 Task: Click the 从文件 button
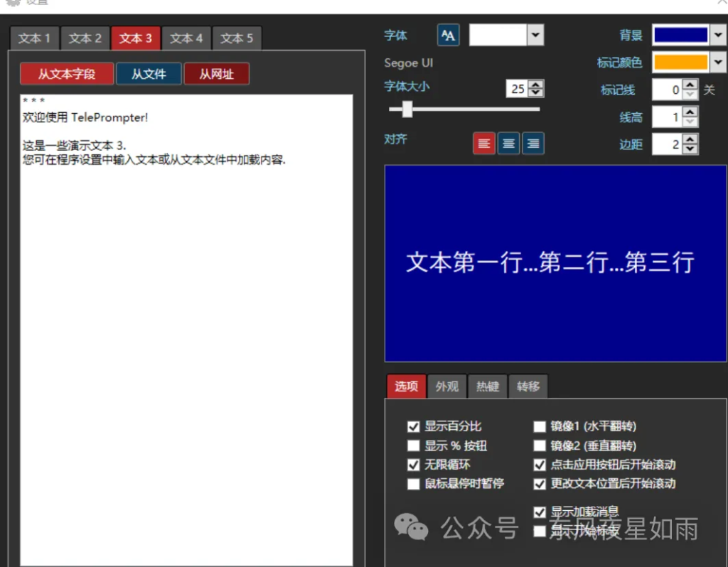(149, 74)
